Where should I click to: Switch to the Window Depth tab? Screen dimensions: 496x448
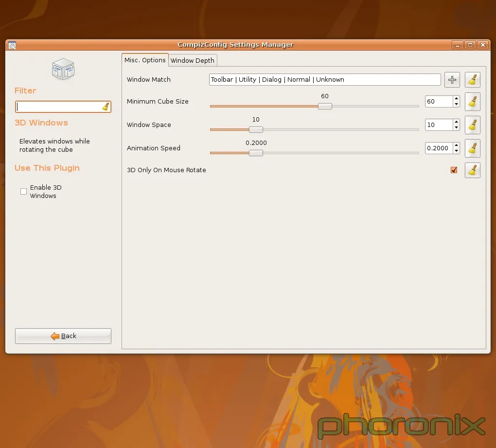[193, 60]
